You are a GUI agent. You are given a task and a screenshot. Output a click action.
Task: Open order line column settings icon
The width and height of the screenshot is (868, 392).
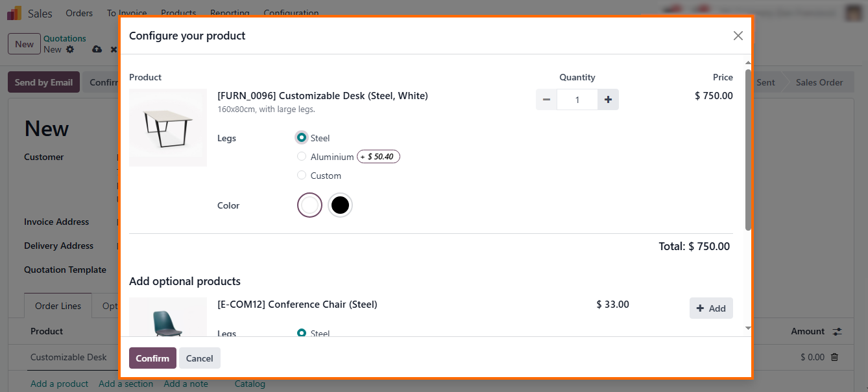pos(838,331)
